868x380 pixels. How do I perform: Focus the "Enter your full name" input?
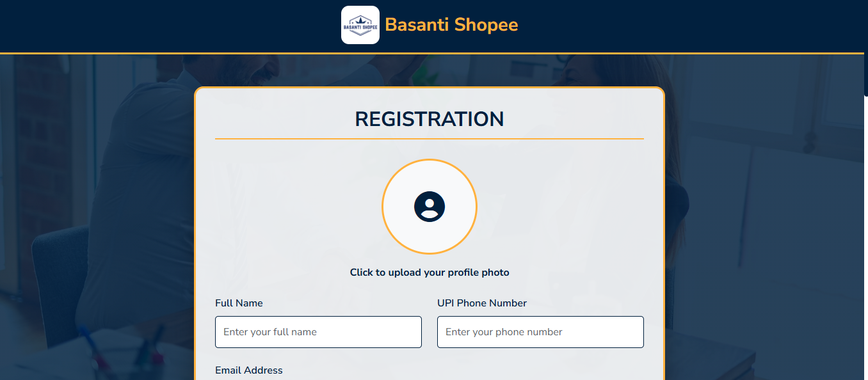coord(318,331)
